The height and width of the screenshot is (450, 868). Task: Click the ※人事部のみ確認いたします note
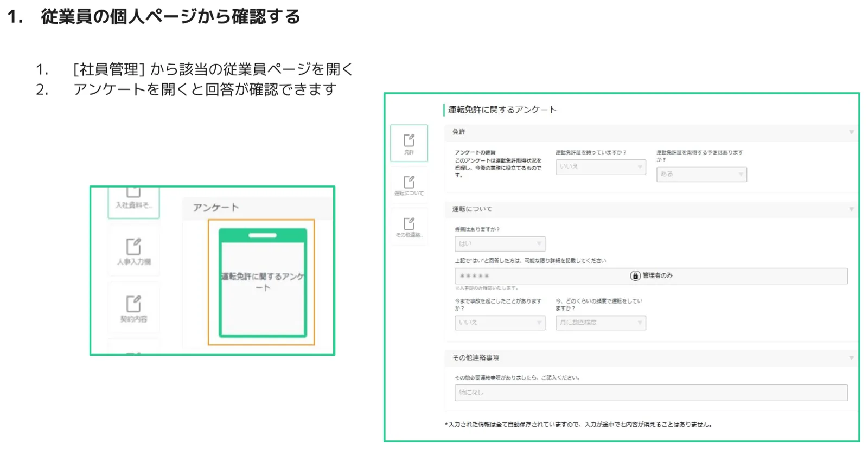pyautogui.click(x=487, y=288)
